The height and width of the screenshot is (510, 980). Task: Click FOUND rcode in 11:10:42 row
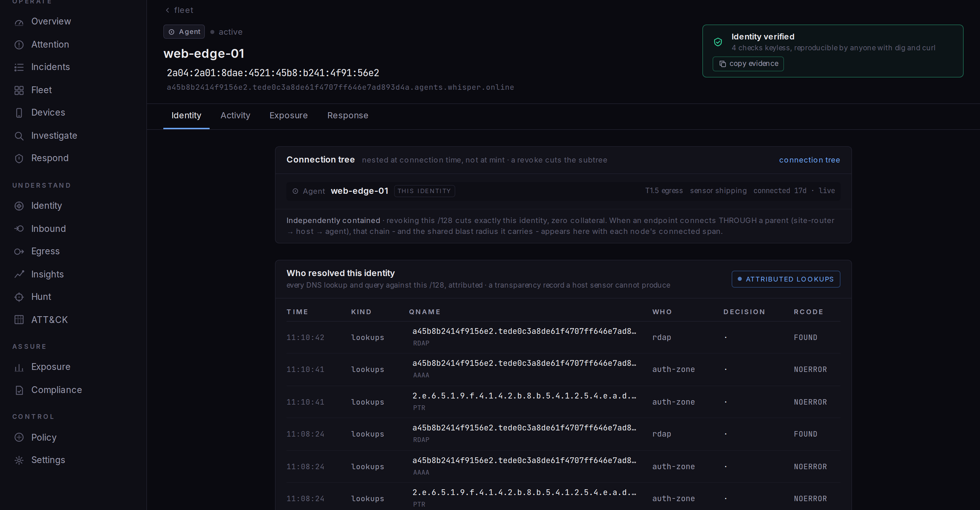tap(806, 337)
